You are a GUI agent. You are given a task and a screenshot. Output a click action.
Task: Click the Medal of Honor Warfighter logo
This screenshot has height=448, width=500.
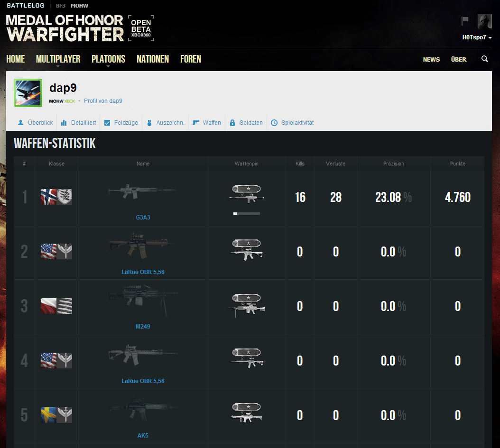pyautogui.click(x=65, y=28)
